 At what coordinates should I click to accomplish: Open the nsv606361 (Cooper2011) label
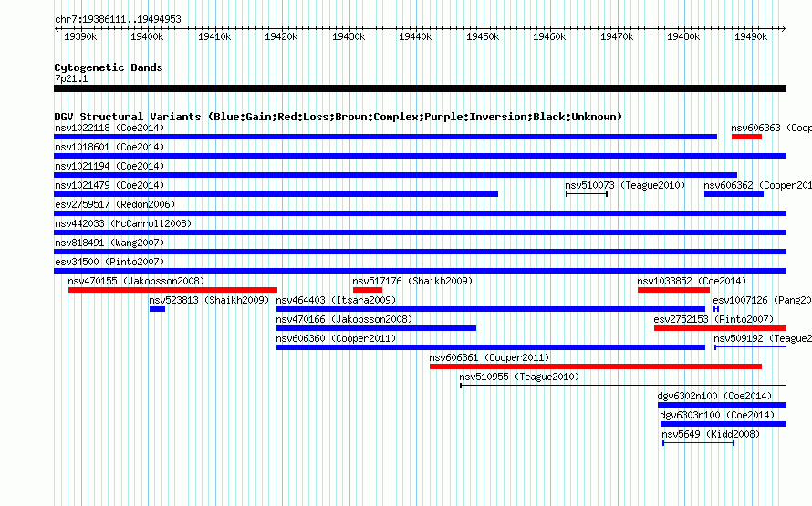489,357
